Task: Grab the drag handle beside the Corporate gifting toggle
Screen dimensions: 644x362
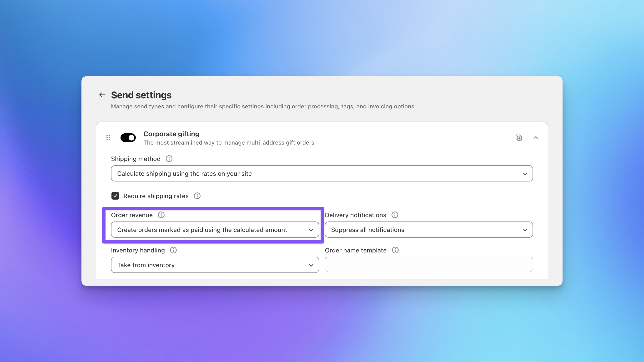Action: click(108, 137)
